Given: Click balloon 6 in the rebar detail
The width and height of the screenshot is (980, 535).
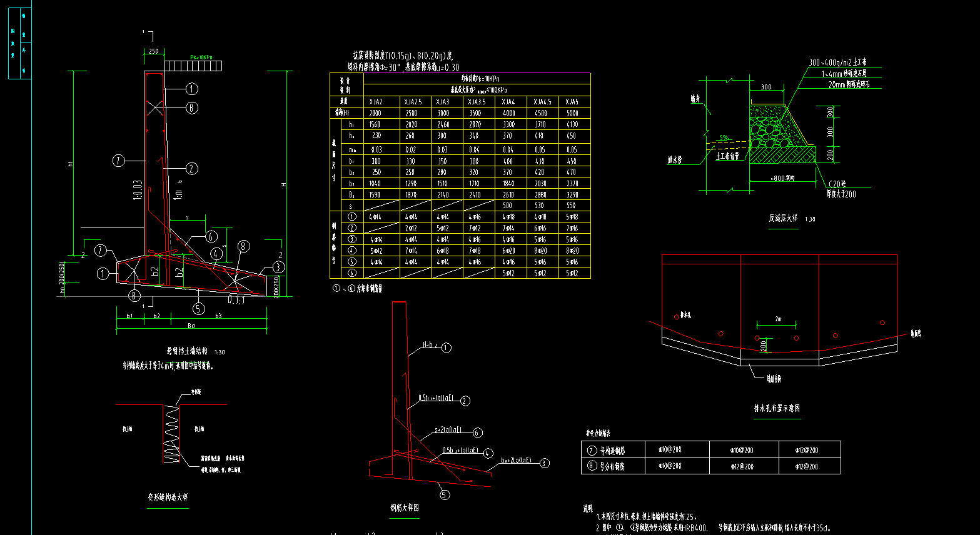Looking at the screenshot, I should [x=478, y=432].
